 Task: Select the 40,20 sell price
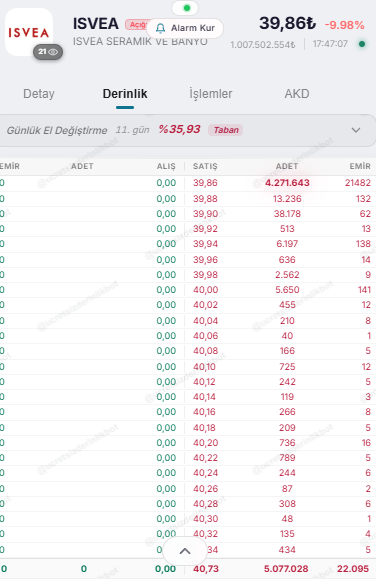point(206,443)
